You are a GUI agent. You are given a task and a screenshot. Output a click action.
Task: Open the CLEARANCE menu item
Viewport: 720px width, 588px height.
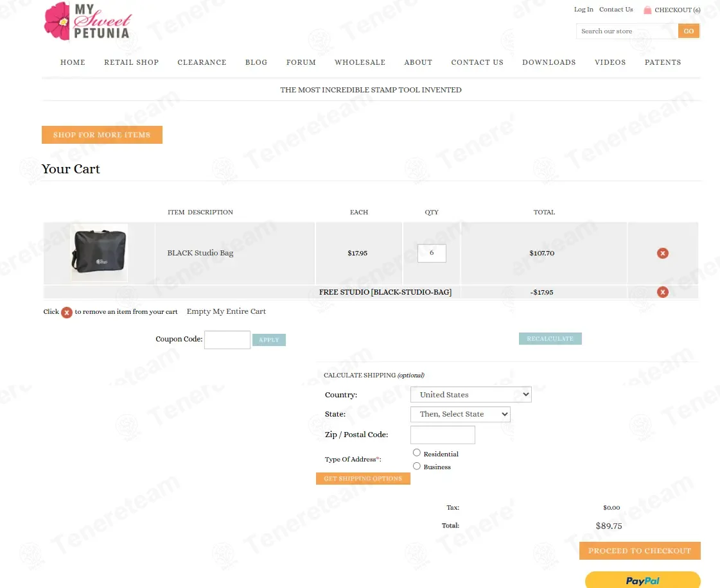click(x=202, y=62)
